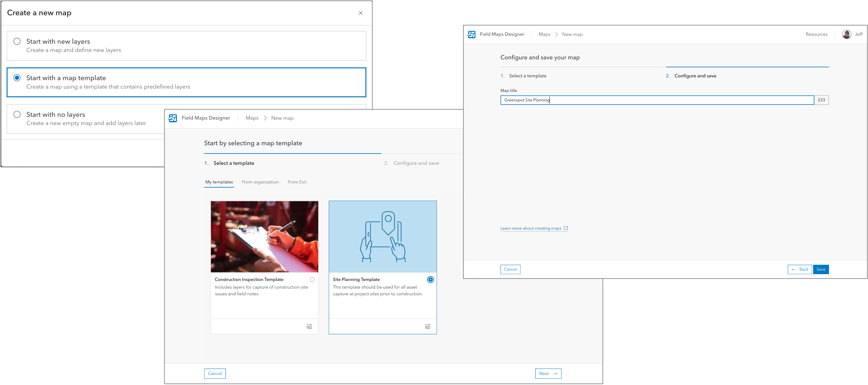The width and height of the screenshot is (868, 385).
Task: Click the Field Maps Designer logo in the top-right window
Action: pyautogui.click(x=471, y=34)
